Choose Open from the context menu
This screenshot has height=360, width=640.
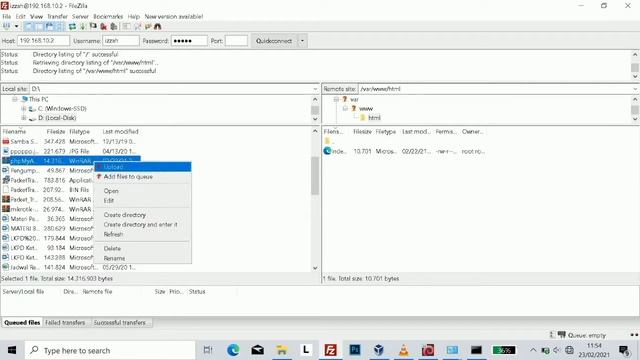(142, 191)
